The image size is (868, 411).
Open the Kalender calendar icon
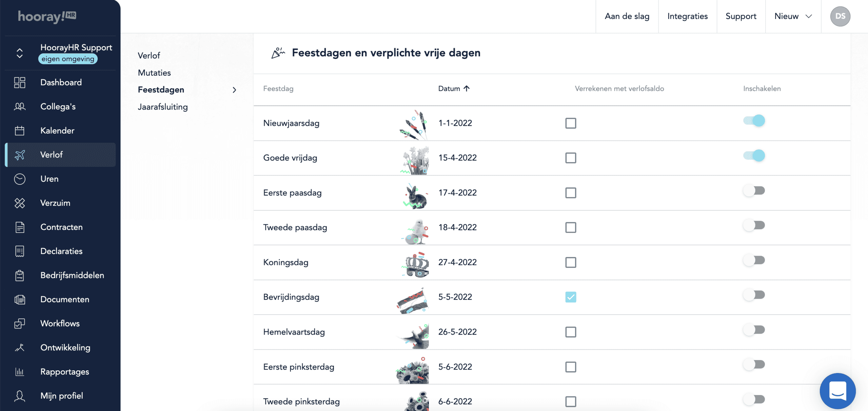(x=20, y=131)
